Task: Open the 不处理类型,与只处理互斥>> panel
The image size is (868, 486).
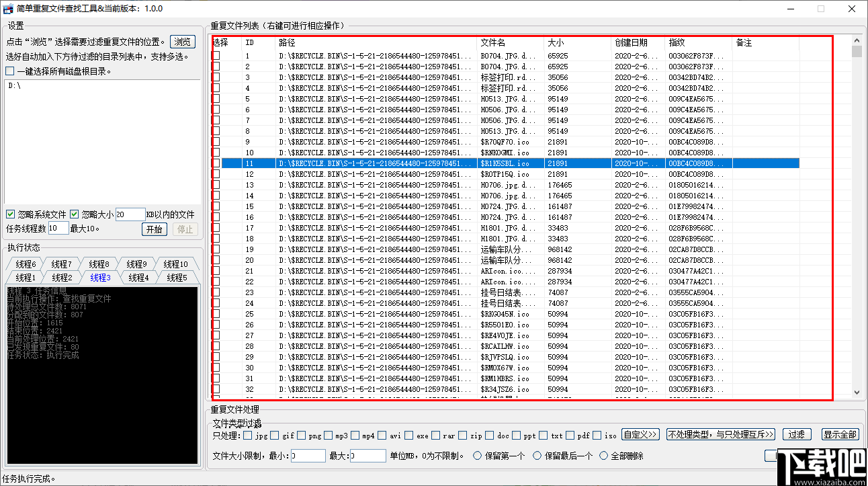Action: [721, 435]
